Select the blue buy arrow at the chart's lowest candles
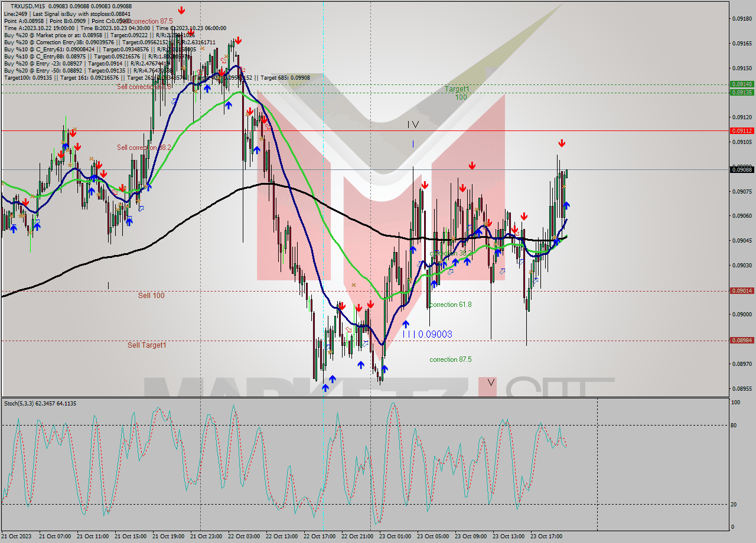Viewport: 756px width, 543px height. tap(325, 387)
